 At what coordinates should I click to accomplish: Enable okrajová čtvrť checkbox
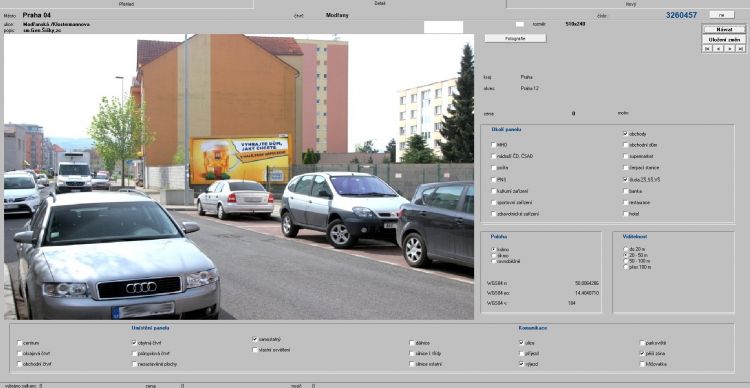(x=20, y=354)
